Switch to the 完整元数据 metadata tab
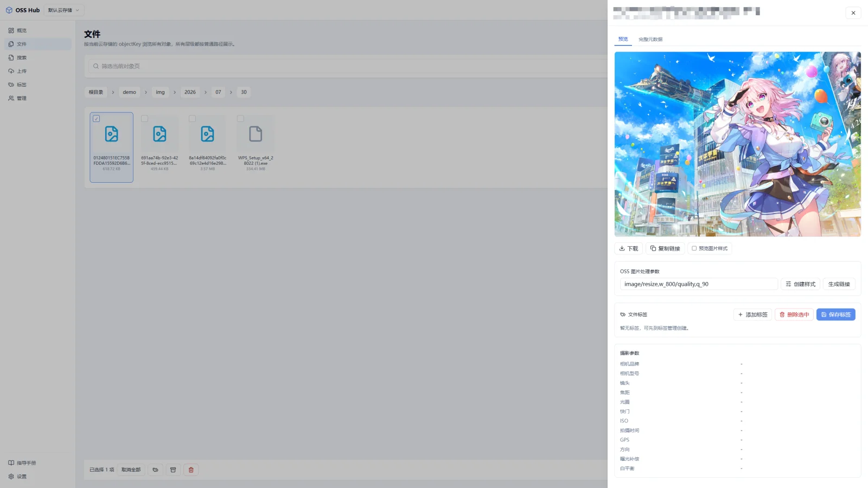Screen dimensions: 868x488 point(650,39)
